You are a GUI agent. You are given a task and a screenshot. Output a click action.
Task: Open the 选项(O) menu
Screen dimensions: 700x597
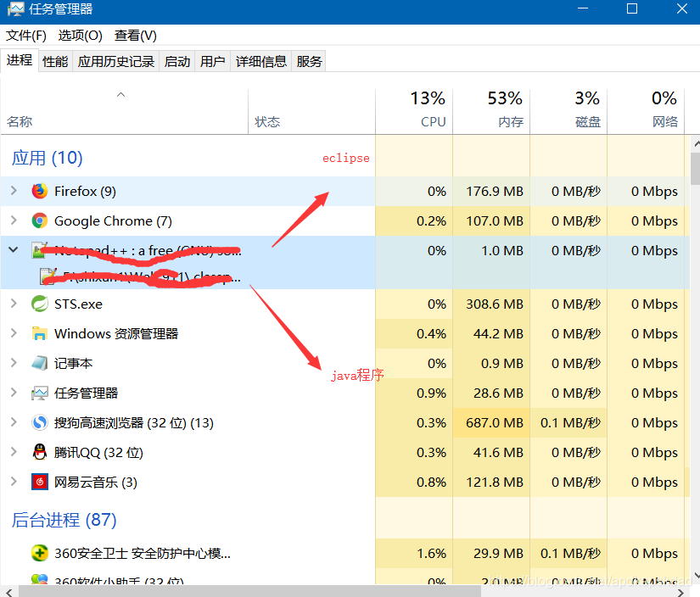pos(80,36)
